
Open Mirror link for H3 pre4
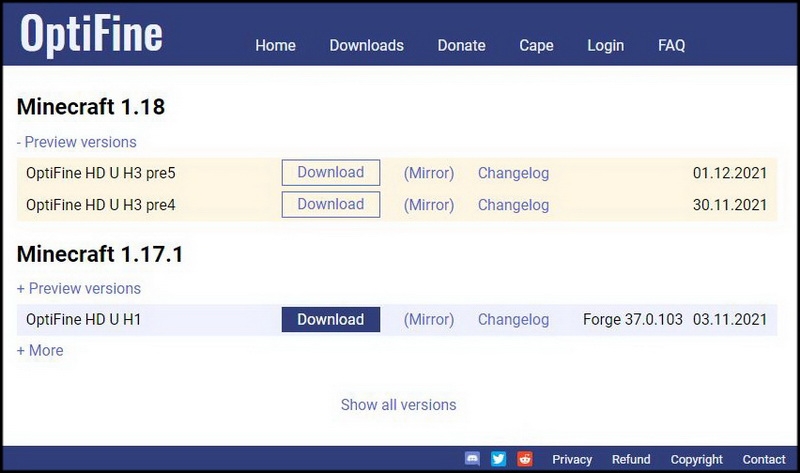pos(429,205)
